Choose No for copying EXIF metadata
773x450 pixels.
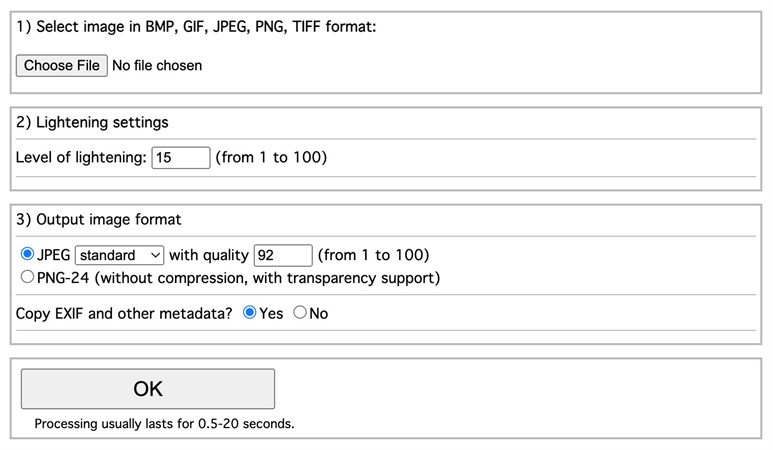(x=300, y=313)
